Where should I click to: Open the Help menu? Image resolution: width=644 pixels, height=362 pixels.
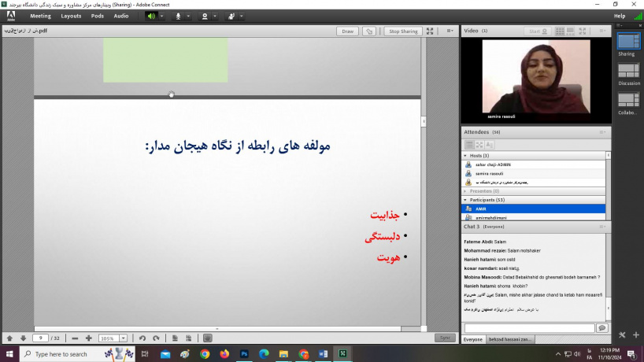click(x=620, y=16)
